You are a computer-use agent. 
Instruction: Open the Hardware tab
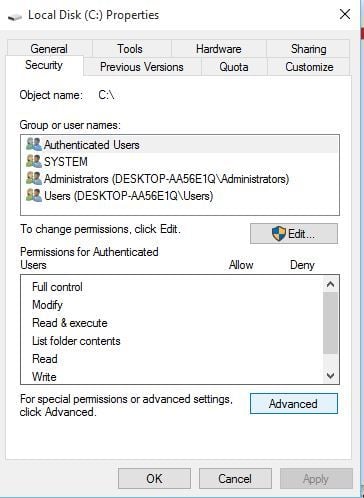click(x=219, y=49)
